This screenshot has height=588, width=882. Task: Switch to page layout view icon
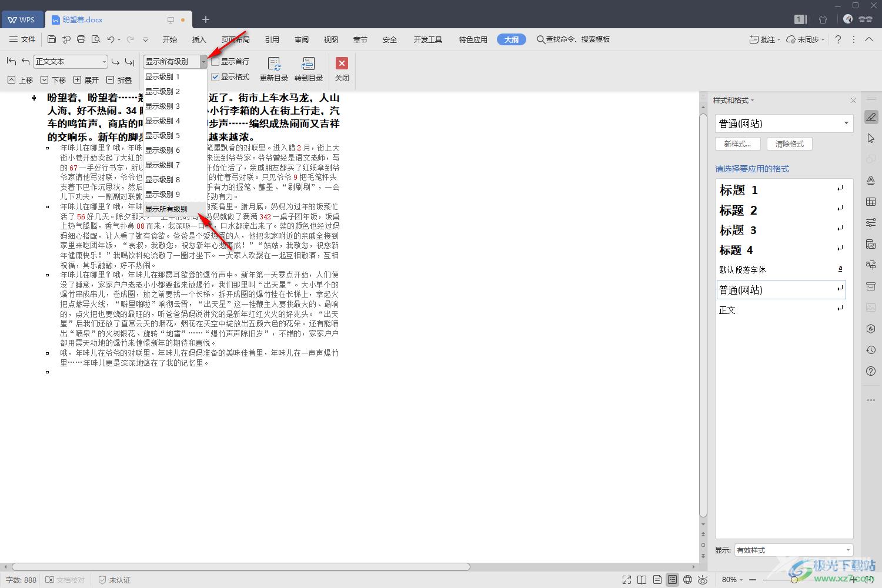[x=657, y=580]
